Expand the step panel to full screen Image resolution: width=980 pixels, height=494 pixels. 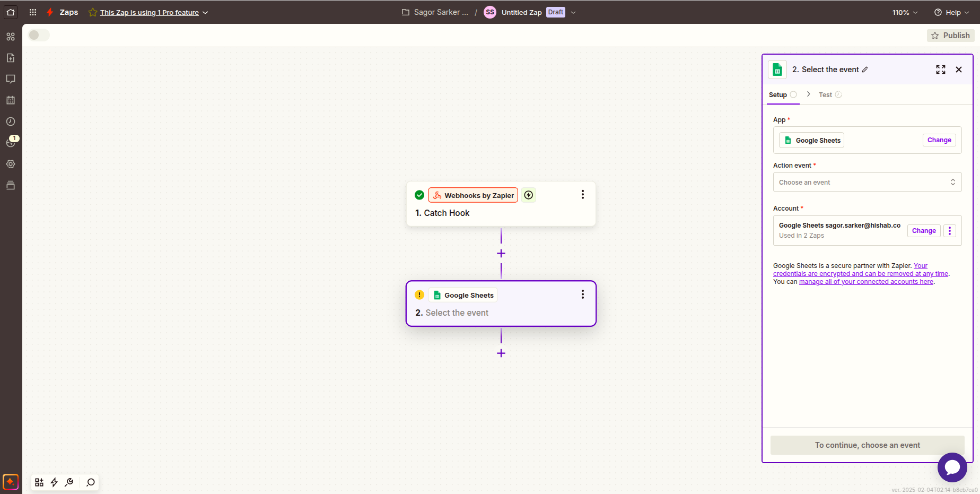(941, 70)
